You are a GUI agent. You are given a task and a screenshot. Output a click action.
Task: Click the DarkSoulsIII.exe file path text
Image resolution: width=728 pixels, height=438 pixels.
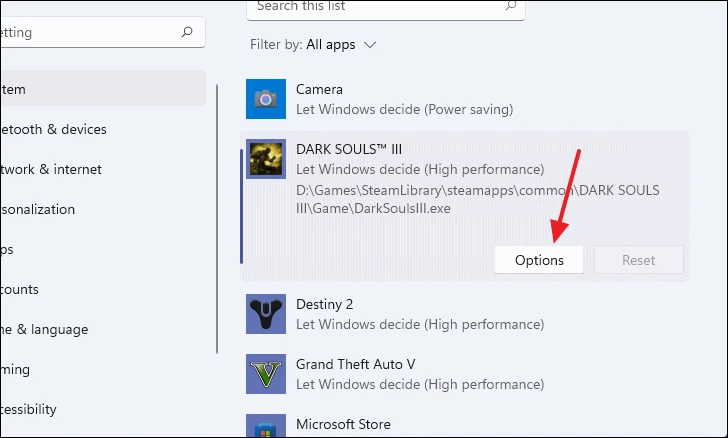(478, 199)
